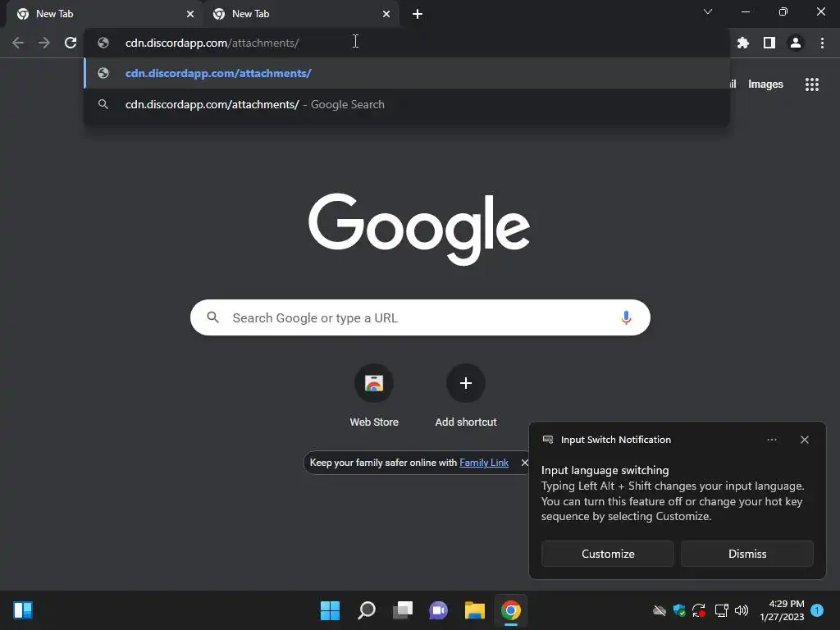Open the Images link
The image size is (840, 630).
coord(765,84)
